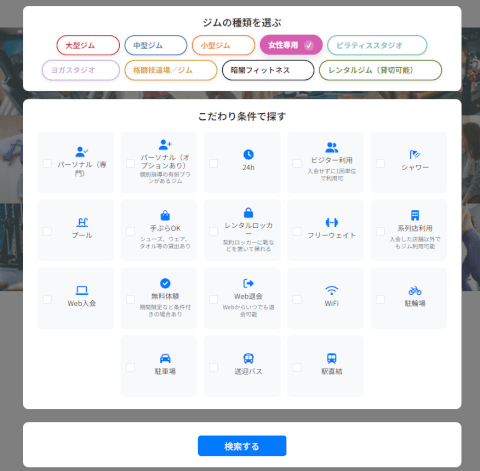Click the 駐輪場 bicycle icon

point(415,290)
